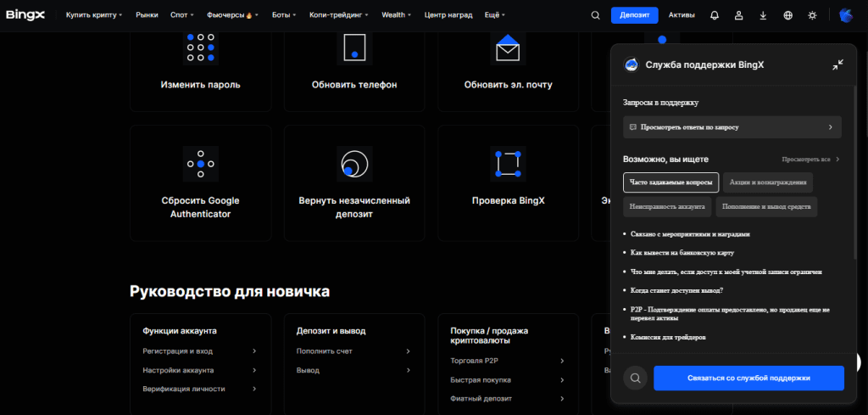Image resolution: width=868 pixels, height=415 pixels.
Task: Collapse the support chat panel
Action: tap(837, 64)
